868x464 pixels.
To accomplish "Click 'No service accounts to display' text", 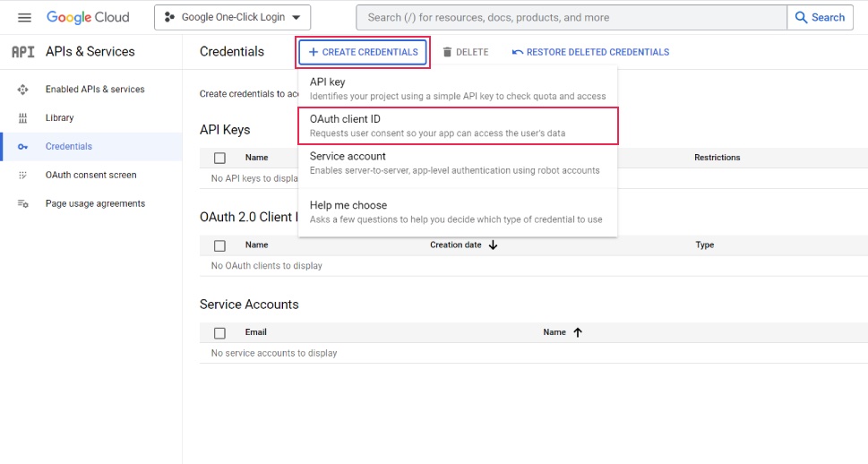I will (x=274, y=353).
